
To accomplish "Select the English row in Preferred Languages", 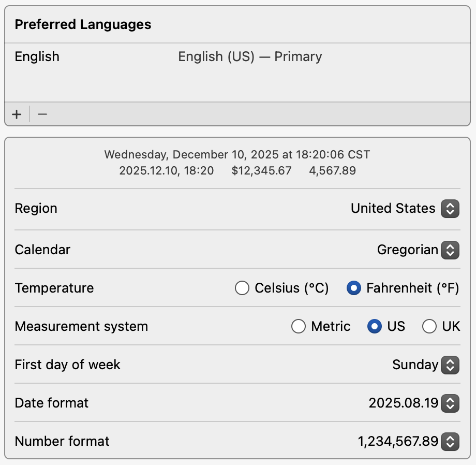I will click(37, 56).
